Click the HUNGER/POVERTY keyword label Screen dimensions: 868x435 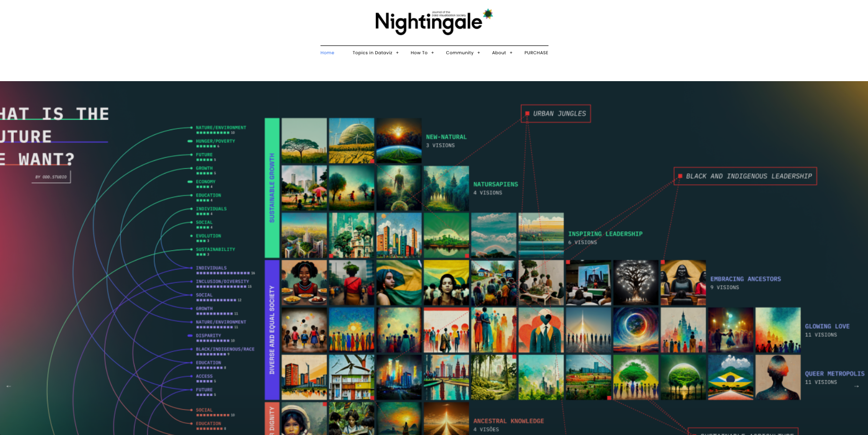pyautogui.click(x=215, y=141)
